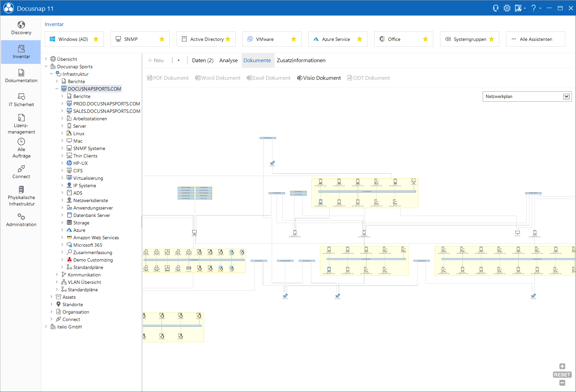
Task: Reset the diagram zoom with RESET
Action: coord(562,375)
